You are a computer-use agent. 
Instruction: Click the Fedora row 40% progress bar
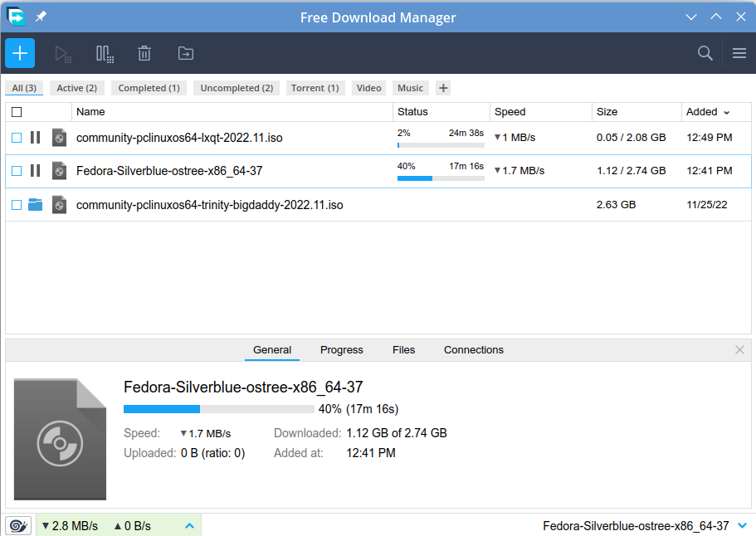pyautogui.click(x=441, y=178)
